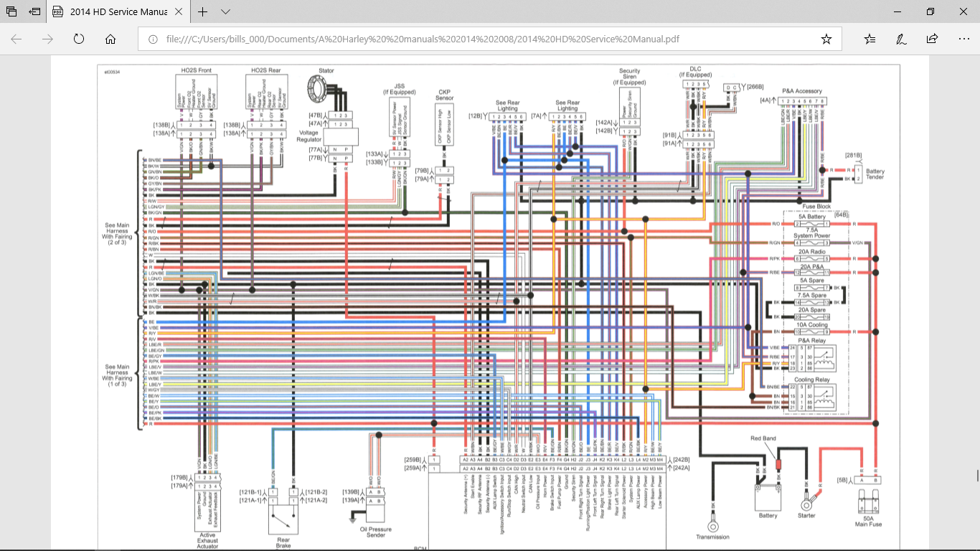The width and height of the screenshot is (980, 551).
Task: Open a new tab with plus button
Action: (203, 12)
